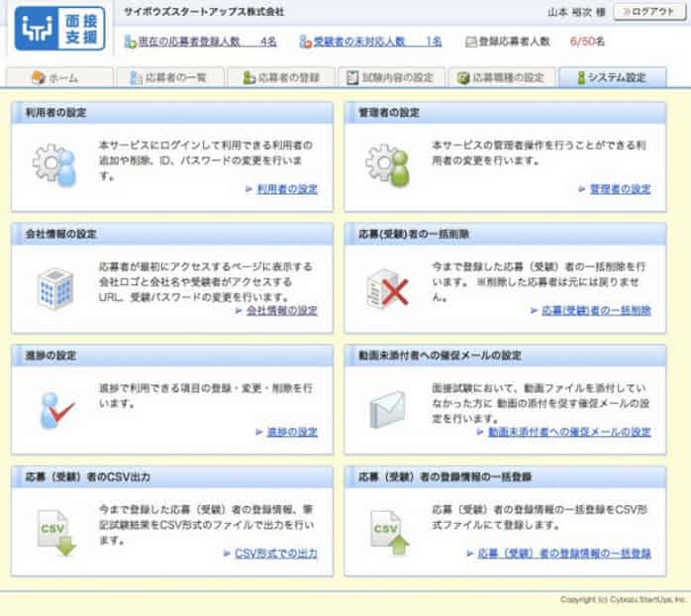This screenshot has height=616, width=691.
Task: Click the building icon for 会社情報の設定
Action: tap(53, 285)
